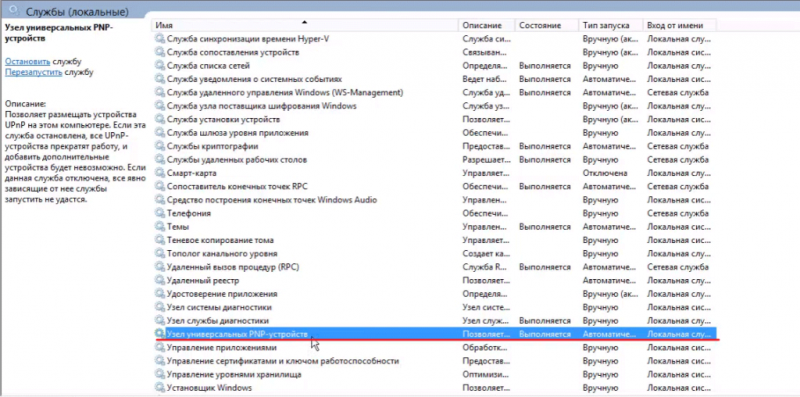Click gear icon next to Удаленный реестр
The width and height of the screenshot is (800, 397).
point(160,281)
